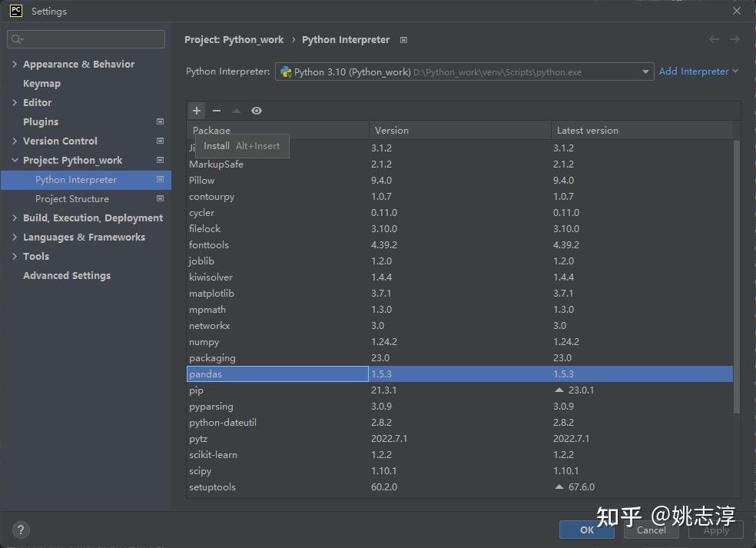
Task: Click the OK button
Action: click(586, 530)
